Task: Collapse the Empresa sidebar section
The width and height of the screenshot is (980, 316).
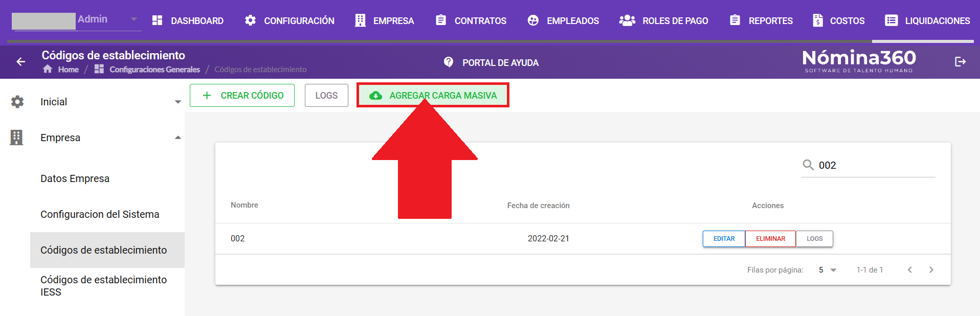Action: [x=178, y=138]
